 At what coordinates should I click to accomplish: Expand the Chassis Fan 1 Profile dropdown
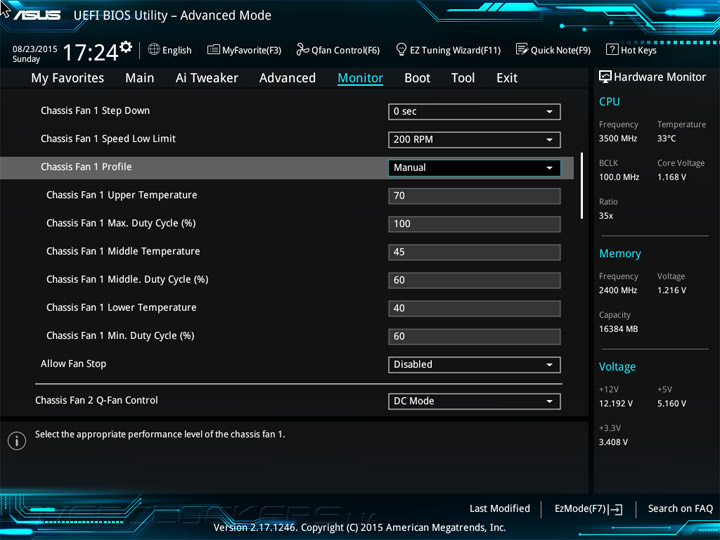click(x=474, y=168)
